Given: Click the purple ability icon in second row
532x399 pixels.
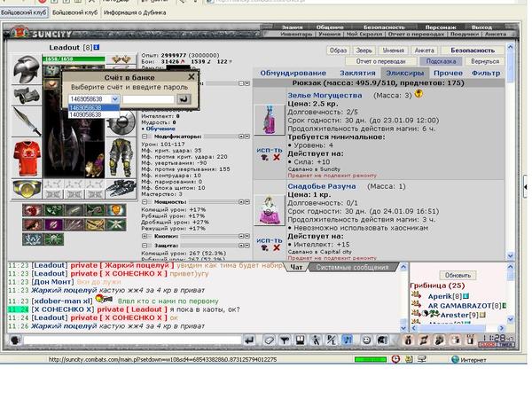Looking at the screenshot, I should [53, 224].
